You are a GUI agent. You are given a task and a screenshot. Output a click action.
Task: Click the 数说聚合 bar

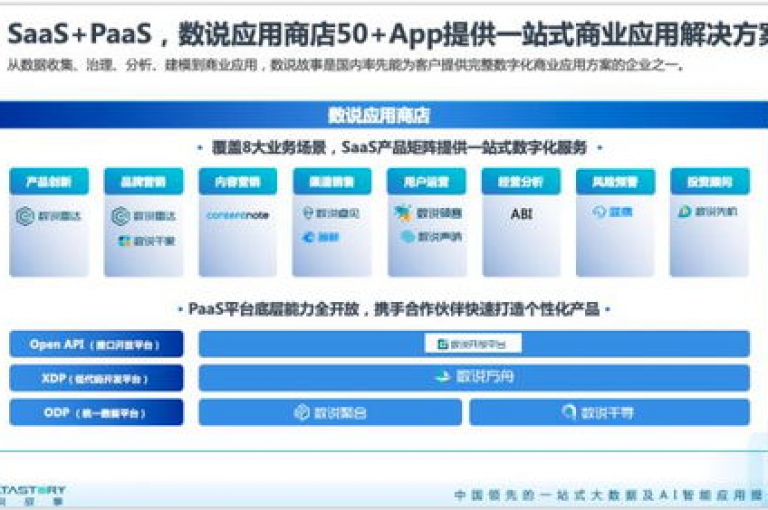pyautogui.click(x=330, y=412)
